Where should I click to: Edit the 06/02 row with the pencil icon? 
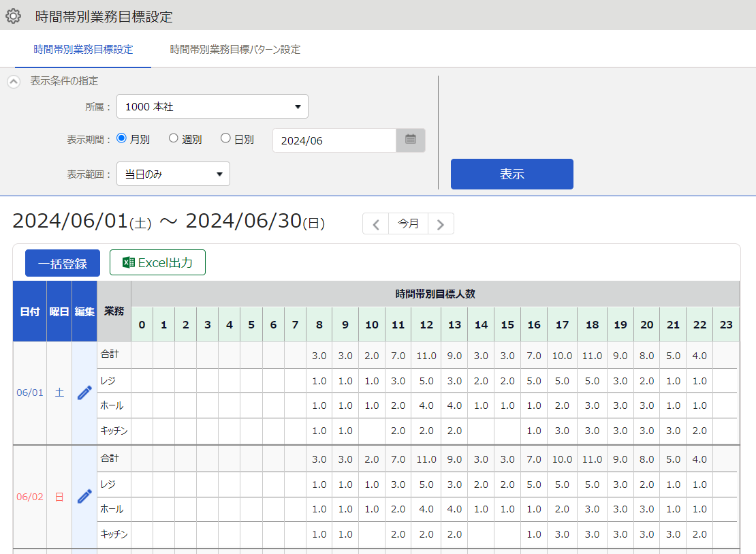[84, 497]
